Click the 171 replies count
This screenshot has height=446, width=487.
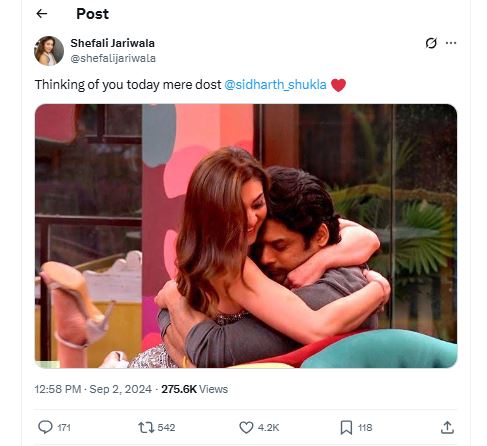click(64, 428)
